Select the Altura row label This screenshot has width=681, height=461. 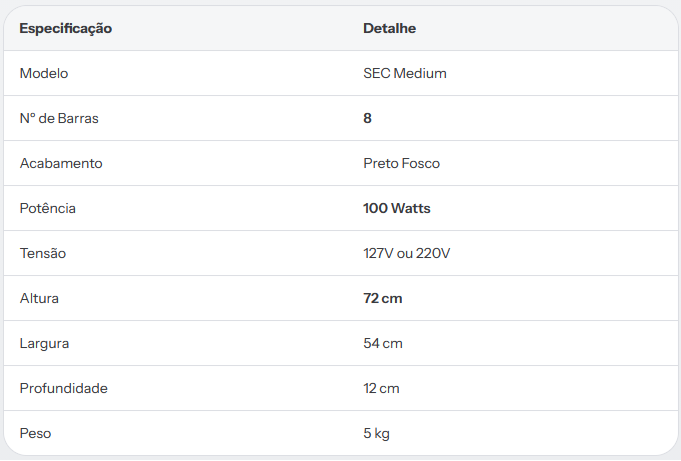[x=39, y=298]
